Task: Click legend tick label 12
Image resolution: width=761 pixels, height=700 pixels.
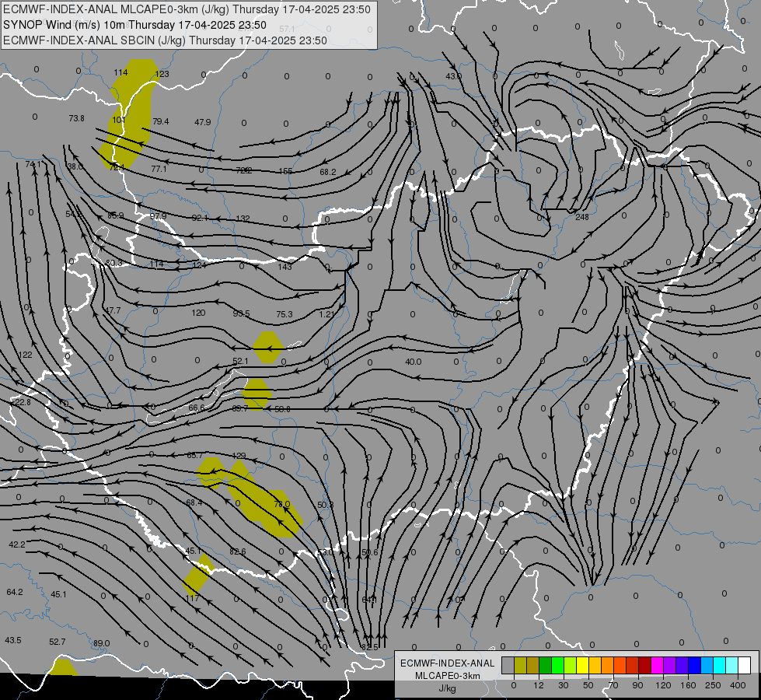Action: click(x=538, y=685)
